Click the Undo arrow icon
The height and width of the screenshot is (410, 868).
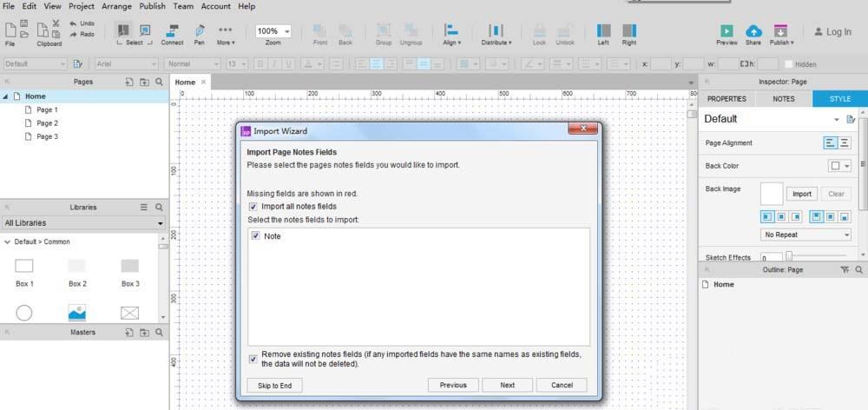pos(73,23)
